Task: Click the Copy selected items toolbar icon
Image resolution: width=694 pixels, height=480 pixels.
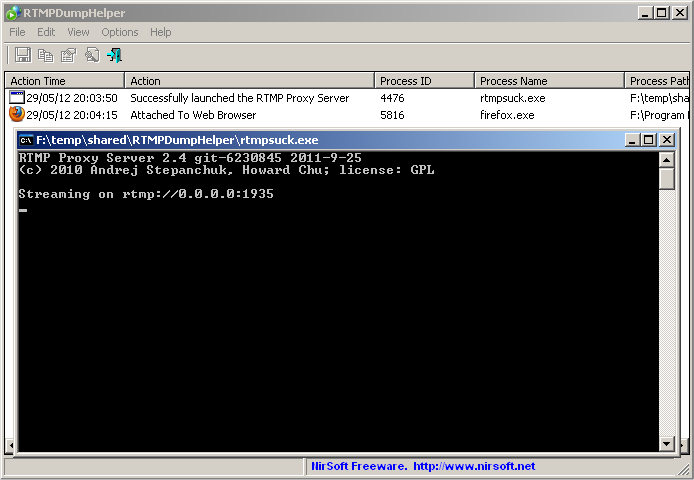Action: coord(46,55)
